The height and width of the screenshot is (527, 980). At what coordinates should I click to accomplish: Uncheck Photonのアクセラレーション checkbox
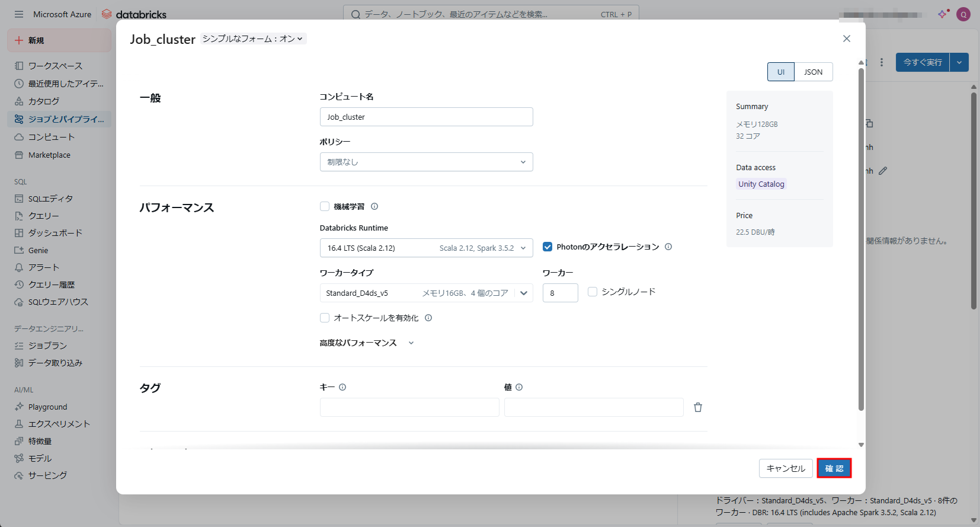tap(547, 247)
